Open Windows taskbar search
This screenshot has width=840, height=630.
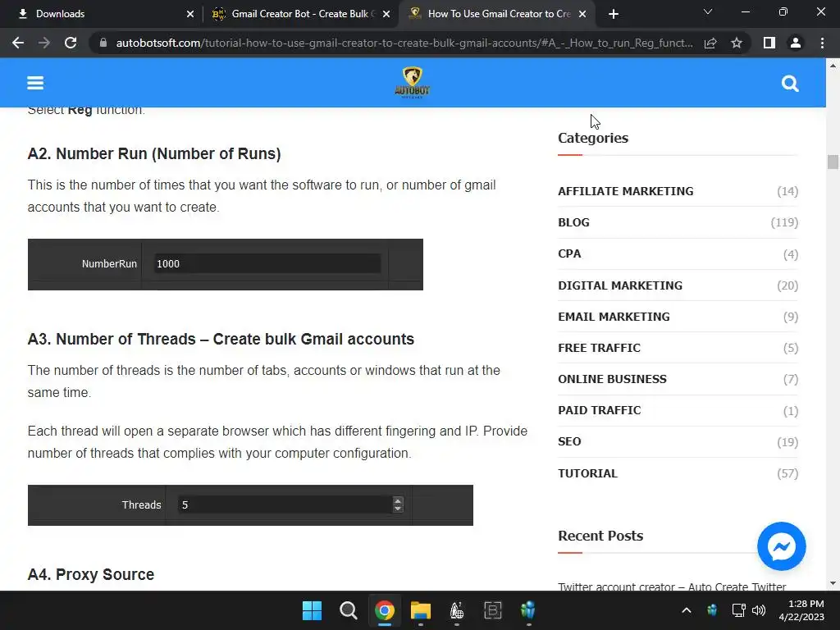348,610
